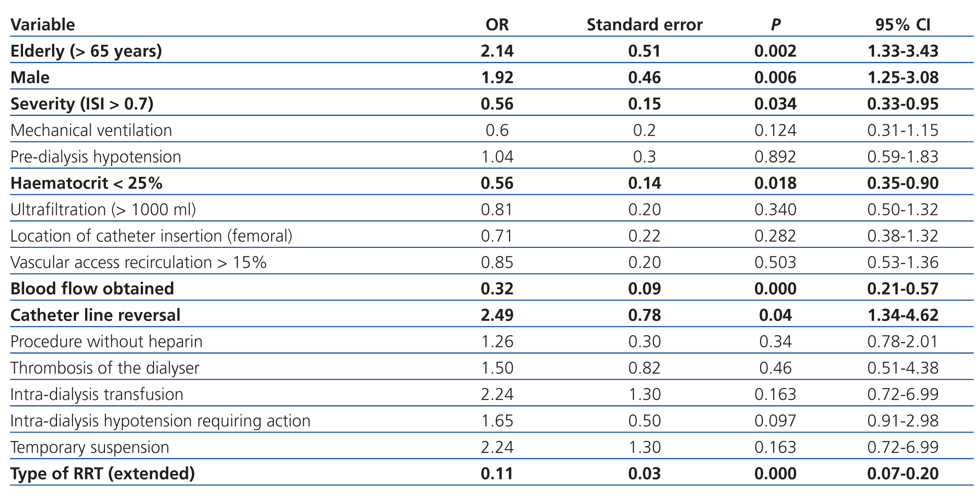
Task: Select the Male row label
Action: 30,77
